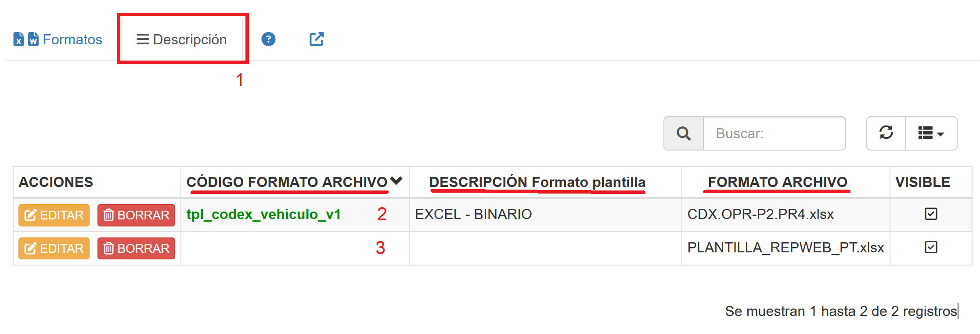Click the Excel file icon beside Formatos
The image size is (980, 334).
click(18, 40)
